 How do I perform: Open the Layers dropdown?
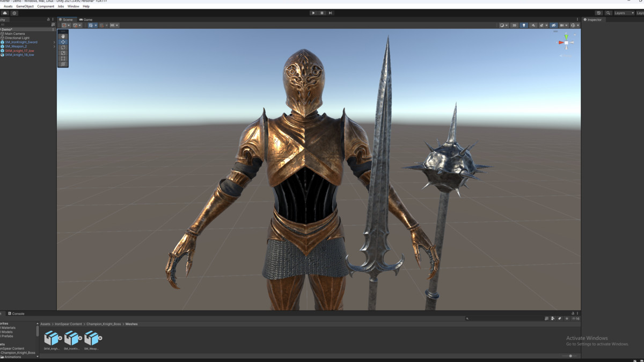click(624, 12)
